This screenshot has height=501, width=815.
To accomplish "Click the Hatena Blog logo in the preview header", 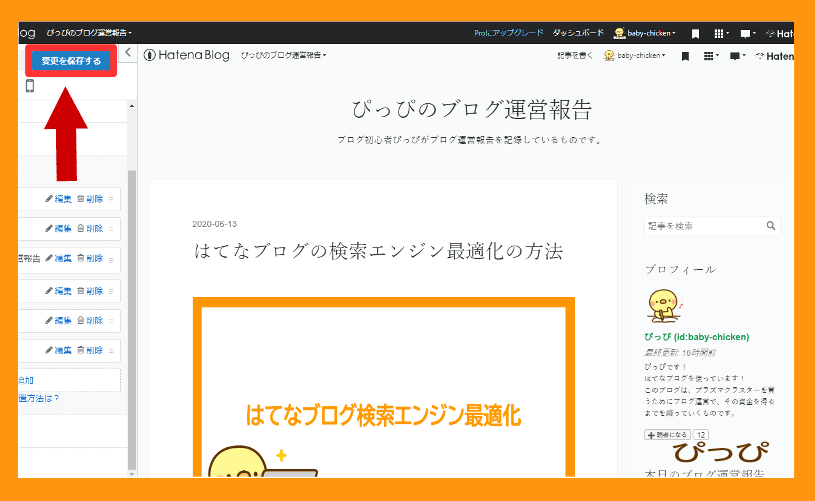I will (187, 55).
